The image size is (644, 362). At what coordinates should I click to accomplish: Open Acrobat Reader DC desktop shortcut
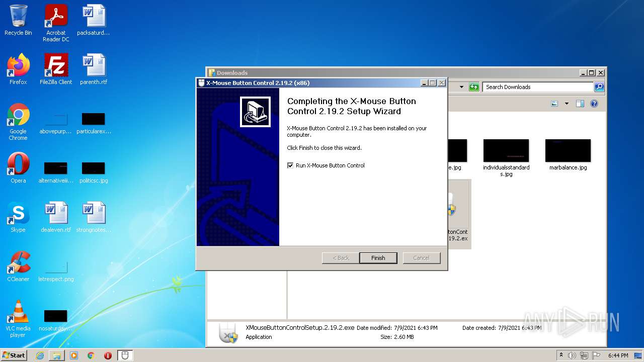(x=56, y=23)
